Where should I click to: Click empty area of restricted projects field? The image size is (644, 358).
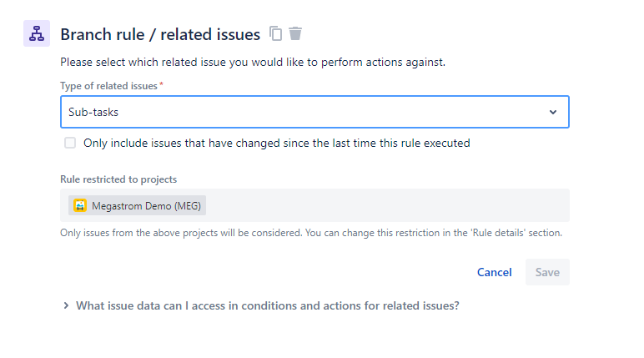[386, 205]
